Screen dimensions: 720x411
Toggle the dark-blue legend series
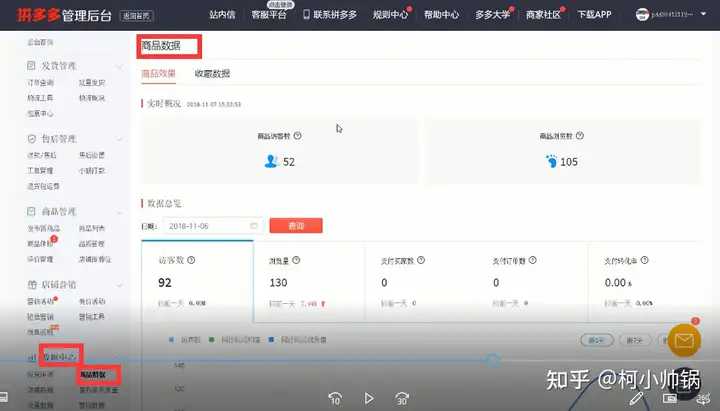point(298,340)
